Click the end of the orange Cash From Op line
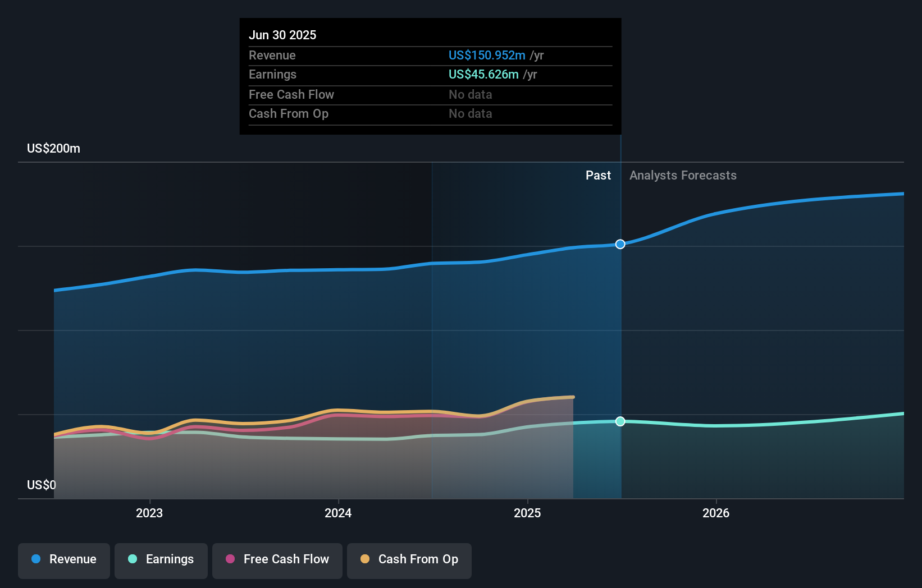Screen dimensions: 922x588 coord(573,397)
